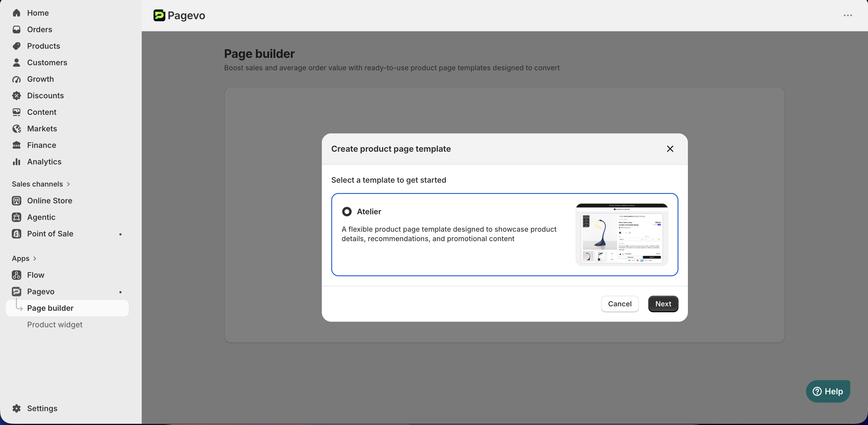
Task: Select the Orders label in sidebar
Action: coord(40,29)
